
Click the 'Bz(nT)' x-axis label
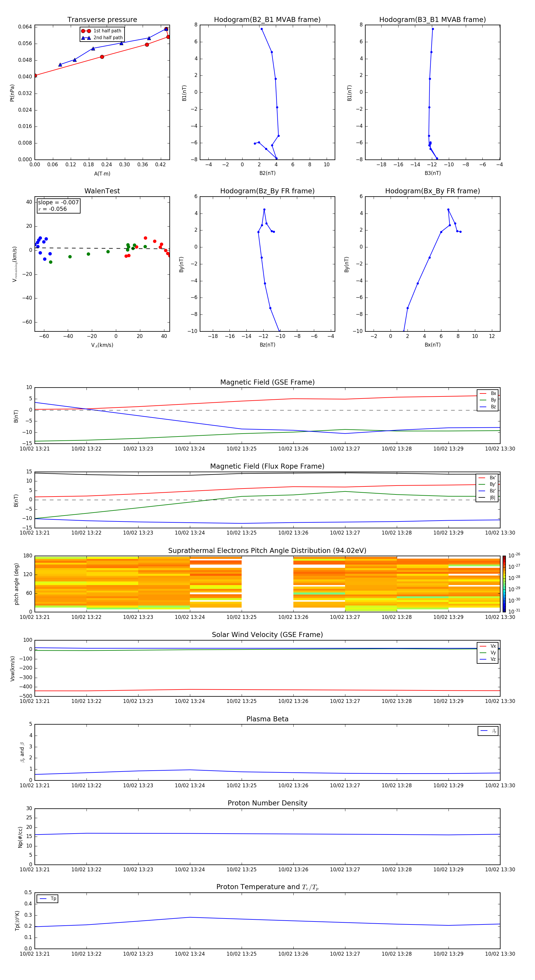tap(267, 345)
